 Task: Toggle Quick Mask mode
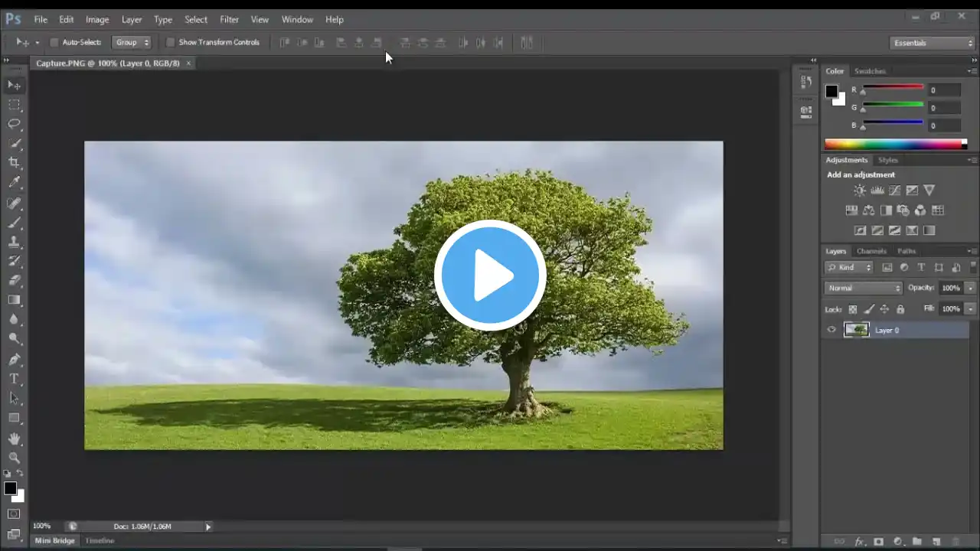click(x=14, y=514)
